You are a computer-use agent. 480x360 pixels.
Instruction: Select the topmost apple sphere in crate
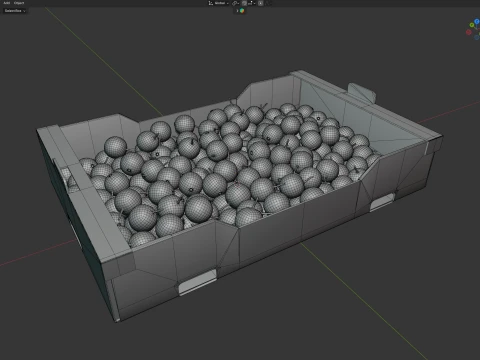288,109
